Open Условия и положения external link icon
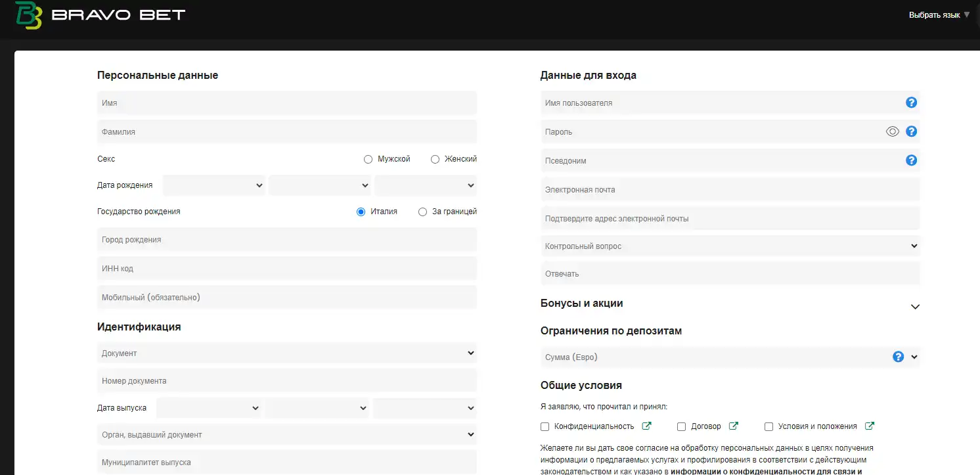The width and height of the screenshot is (980, 475). [870, 426]
